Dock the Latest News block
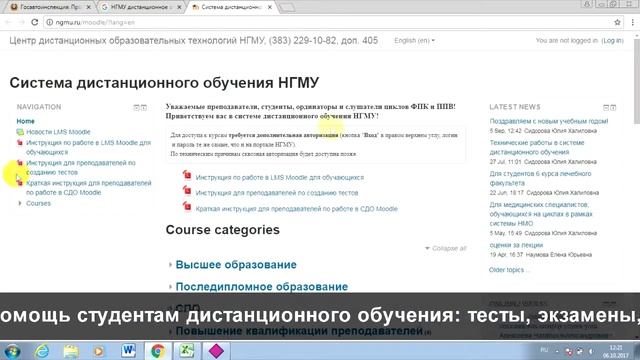 point(613,107)
